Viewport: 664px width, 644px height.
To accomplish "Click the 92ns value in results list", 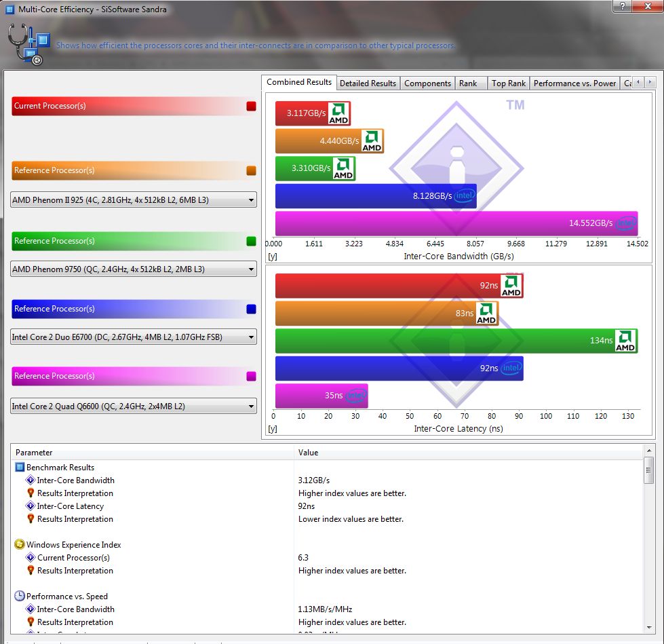I will point(306,506).
